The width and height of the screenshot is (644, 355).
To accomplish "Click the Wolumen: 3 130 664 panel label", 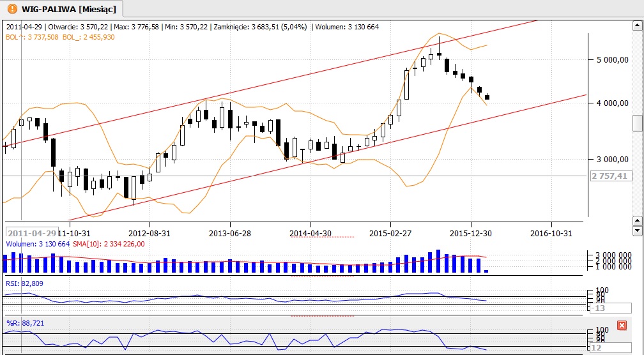I will [x=38, y=244].
